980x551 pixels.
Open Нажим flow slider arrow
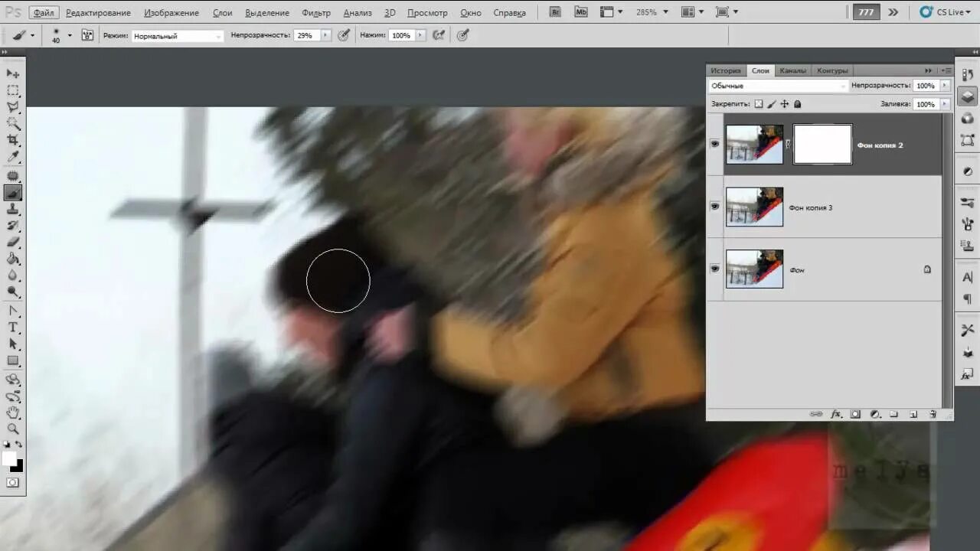coord(420,35)
